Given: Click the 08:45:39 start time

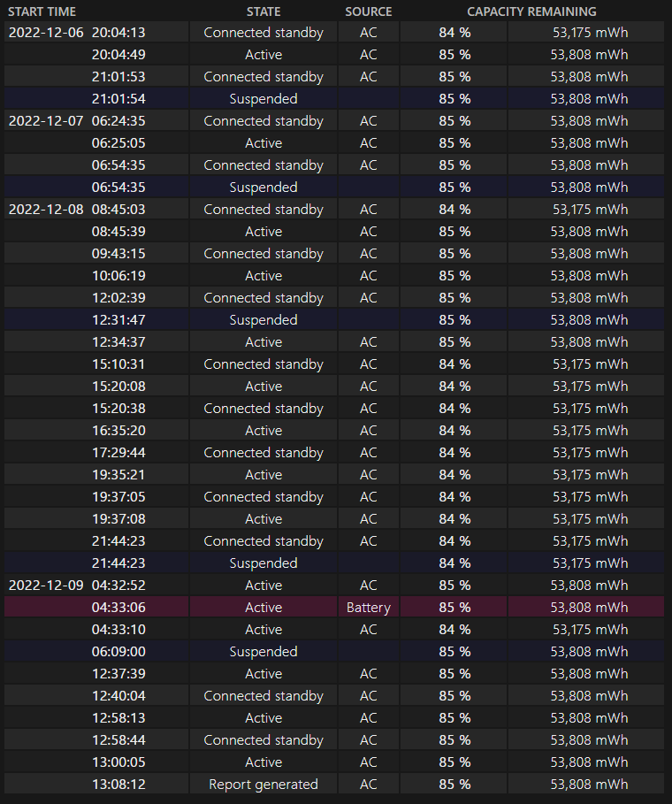Looking at the screenshot, I should pyautogui.click(x=118, y=231).
